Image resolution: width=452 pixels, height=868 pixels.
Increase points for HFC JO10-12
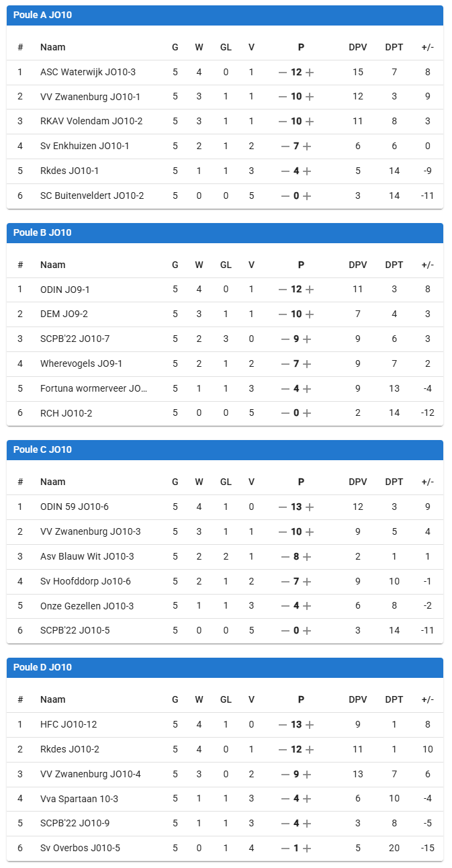tap(310, 725)
